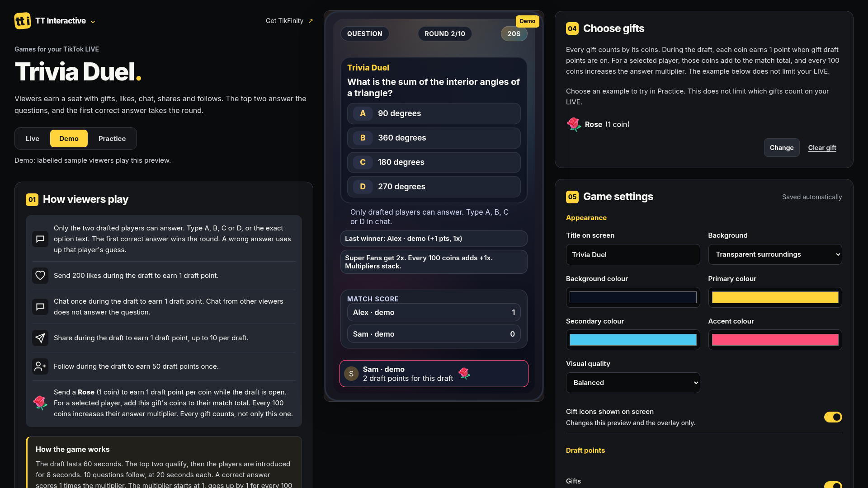Click the Change gift button
The width and height of the screenshot is (868, 488).
pos(782,148)
